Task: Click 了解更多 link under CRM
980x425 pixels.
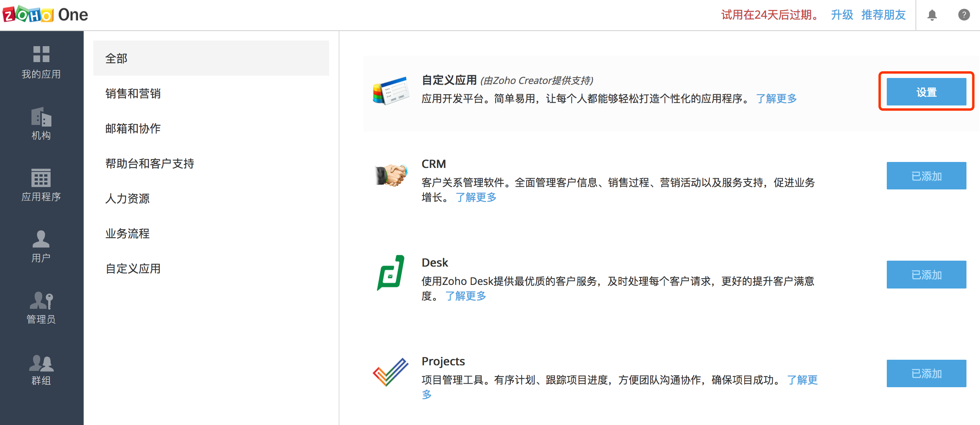Action: pyautogui.click(x=476, y=197)
